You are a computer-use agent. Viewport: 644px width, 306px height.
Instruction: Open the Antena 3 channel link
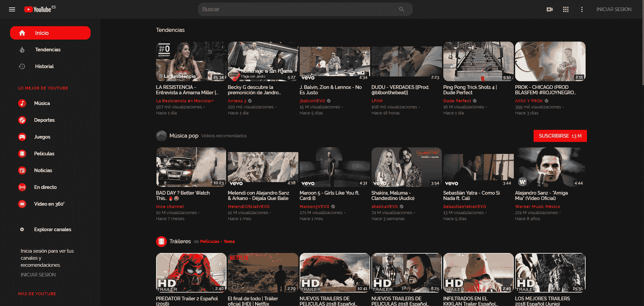coord(237,101)
